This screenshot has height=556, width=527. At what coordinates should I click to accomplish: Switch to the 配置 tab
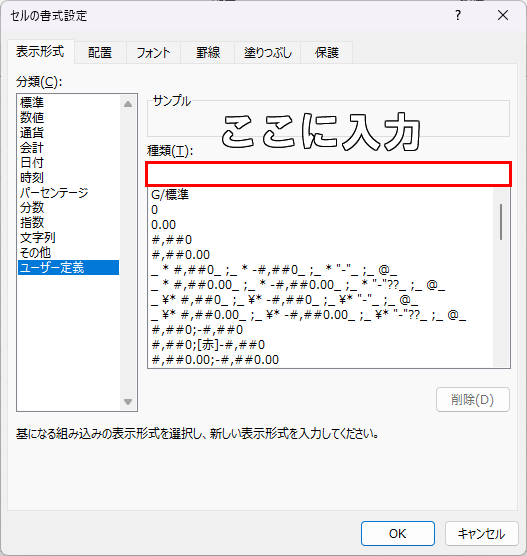[100, 53]
